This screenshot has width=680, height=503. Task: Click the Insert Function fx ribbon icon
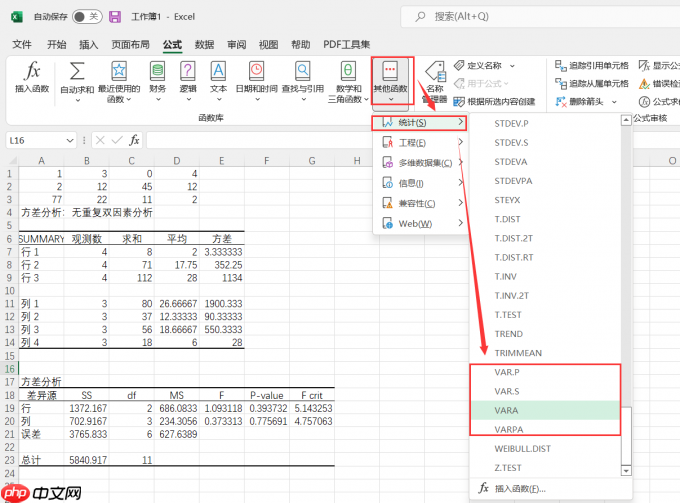[33, 71]
